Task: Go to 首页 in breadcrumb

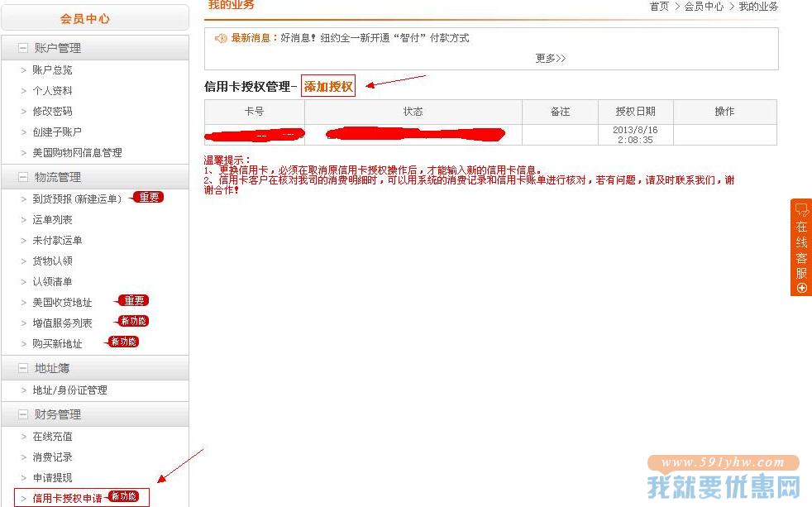Action: tap(659, 7)
